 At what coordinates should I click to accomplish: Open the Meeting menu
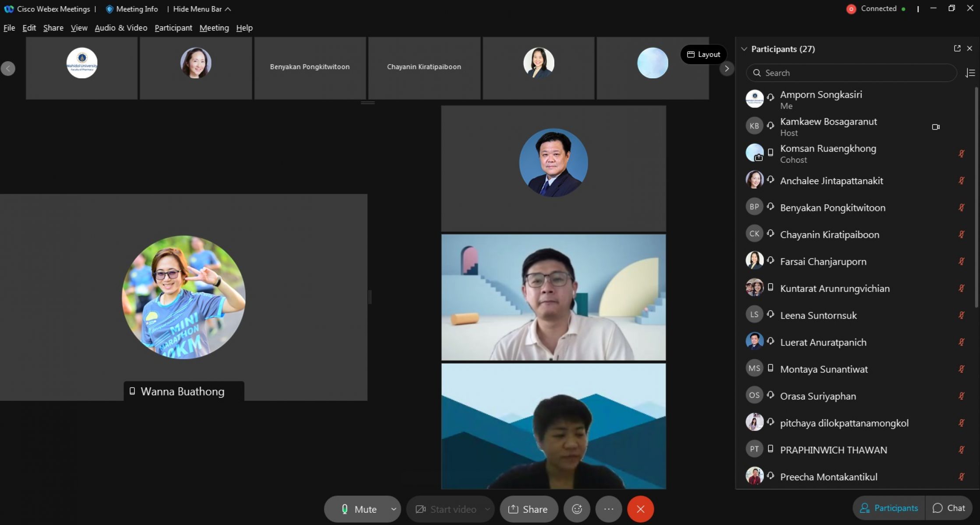click(214, 28)
